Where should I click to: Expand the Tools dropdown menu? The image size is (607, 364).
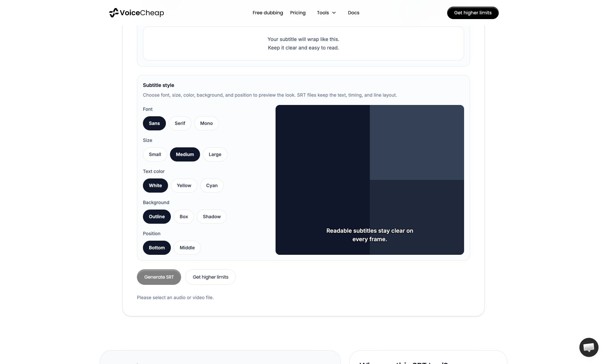tap(326, 13)
